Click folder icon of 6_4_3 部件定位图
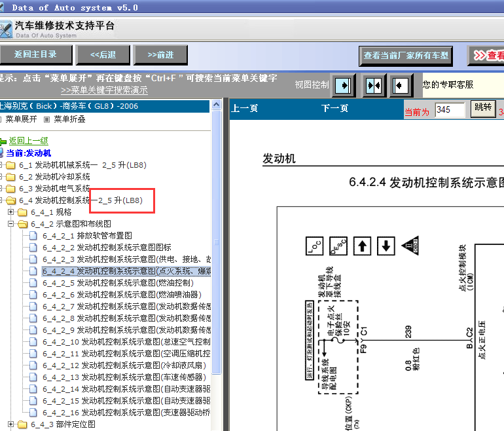Viewport: 504px width, 431px height. pyautogui.click(x=22, y=424)
